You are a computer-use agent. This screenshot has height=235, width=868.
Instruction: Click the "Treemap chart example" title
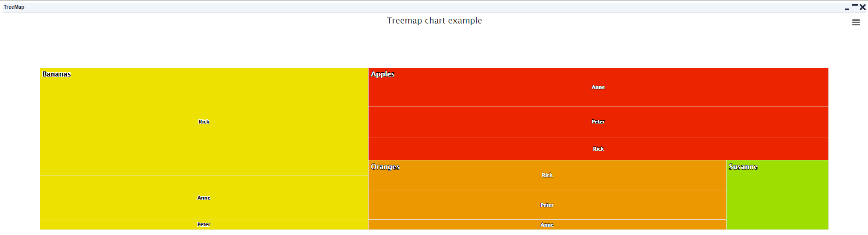(x=434, y=21)
